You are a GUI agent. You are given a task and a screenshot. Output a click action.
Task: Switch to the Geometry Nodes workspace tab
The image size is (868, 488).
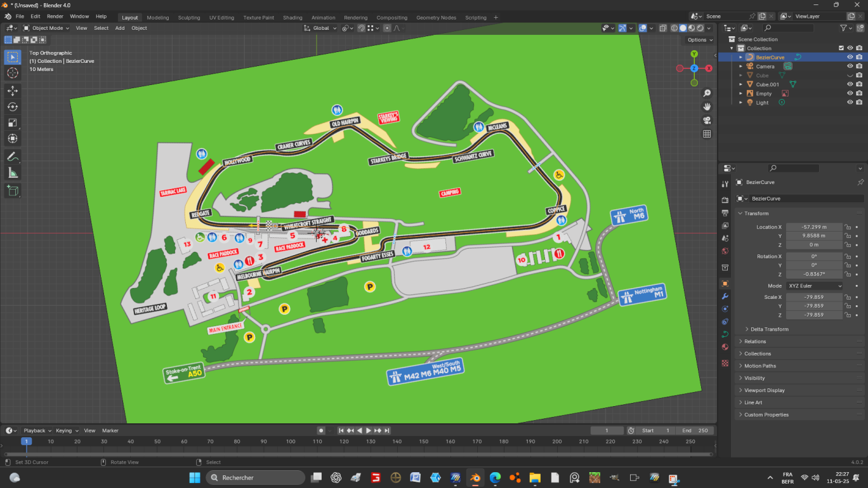click(436, 18)
